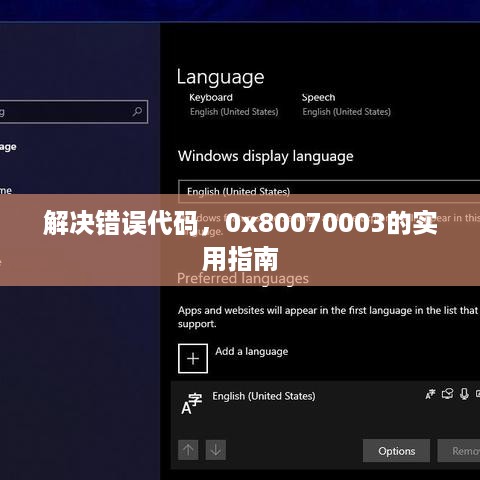Click the Add a language label
This screenshot has height=480, width=480.
(x=252, y=351)
